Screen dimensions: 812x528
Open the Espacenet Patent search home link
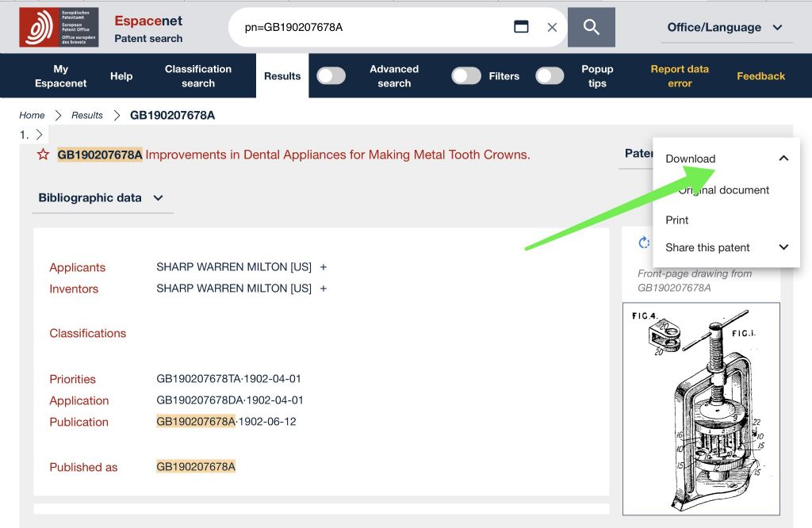pos(148,28)
